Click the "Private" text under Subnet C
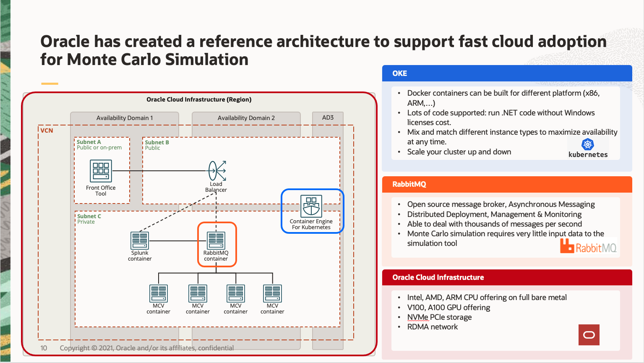 [x=86, y=222]
